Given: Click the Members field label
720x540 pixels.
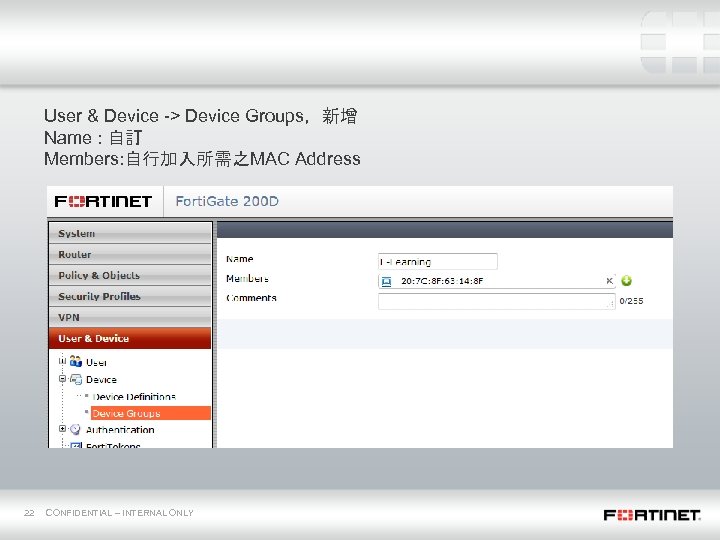Looking at the screenshot, I should click(x=247, y=279).
